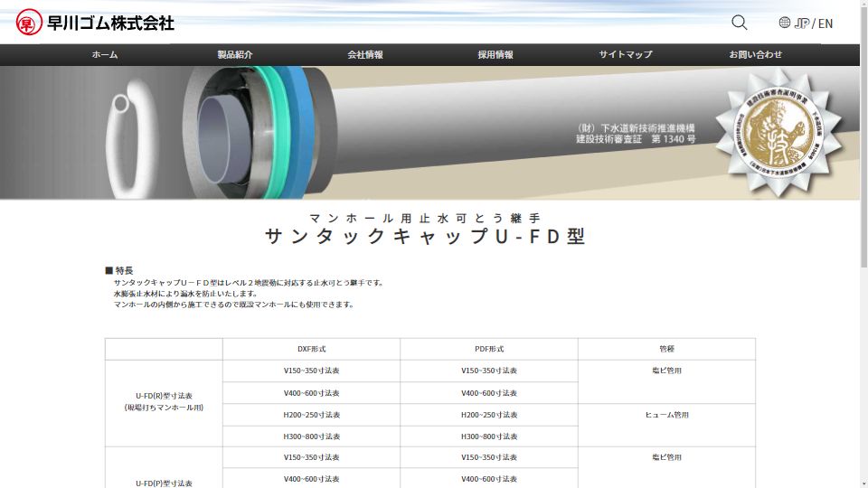Screen dimensions: 868x488
Task: Open DXF V400~600寸法表 for U-FD(R)
Action: (x=311, y=393)
